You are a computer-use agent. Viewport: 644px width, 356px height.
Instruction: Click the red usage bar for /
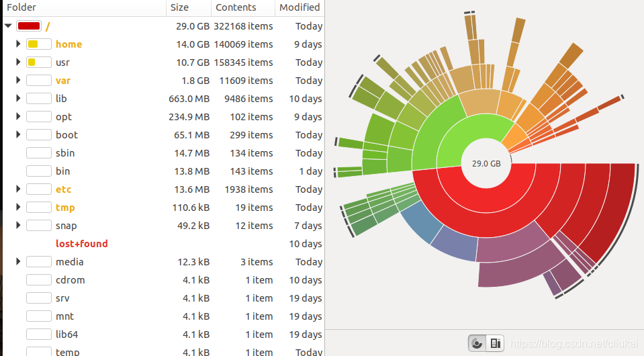(x=29, y=26)
